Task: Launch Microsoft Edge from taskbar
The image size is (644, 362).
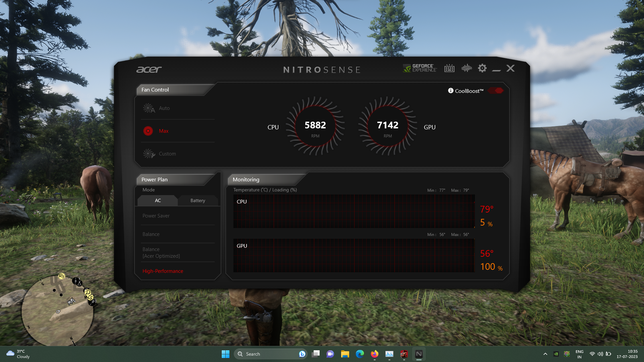Action: pyautogui.click(x=360, y=354)
